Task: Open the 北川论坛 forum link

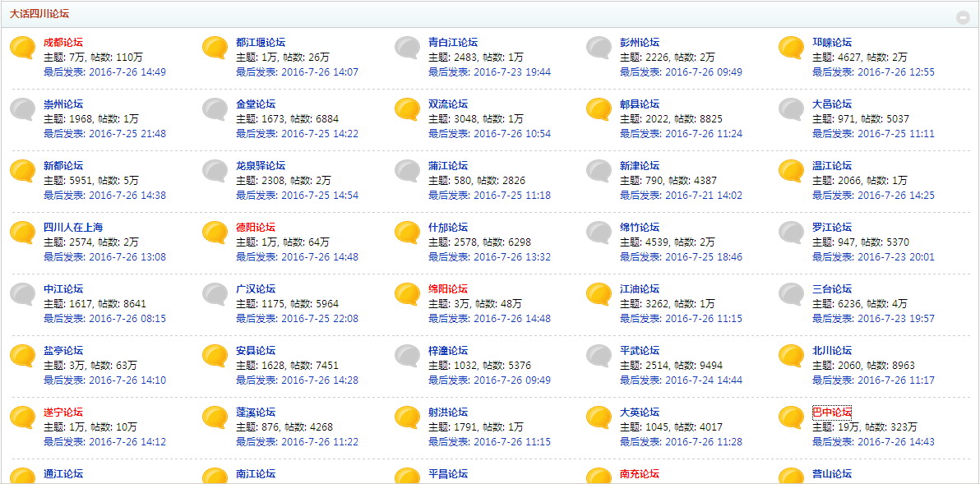Action: (832, 350)
